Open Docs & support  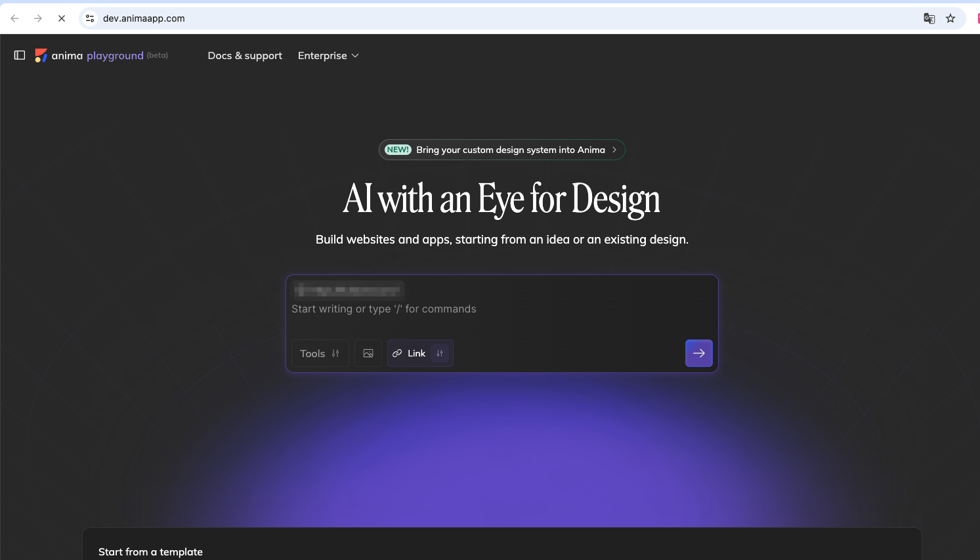point(245,56)
